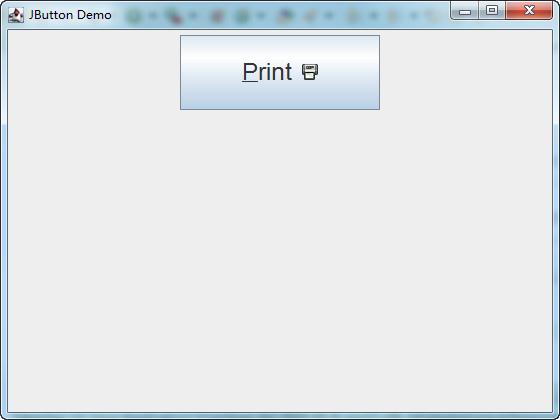Click the restore square icon in title bar
This screenshot has height=420, width=560.
tap(492, 10)
